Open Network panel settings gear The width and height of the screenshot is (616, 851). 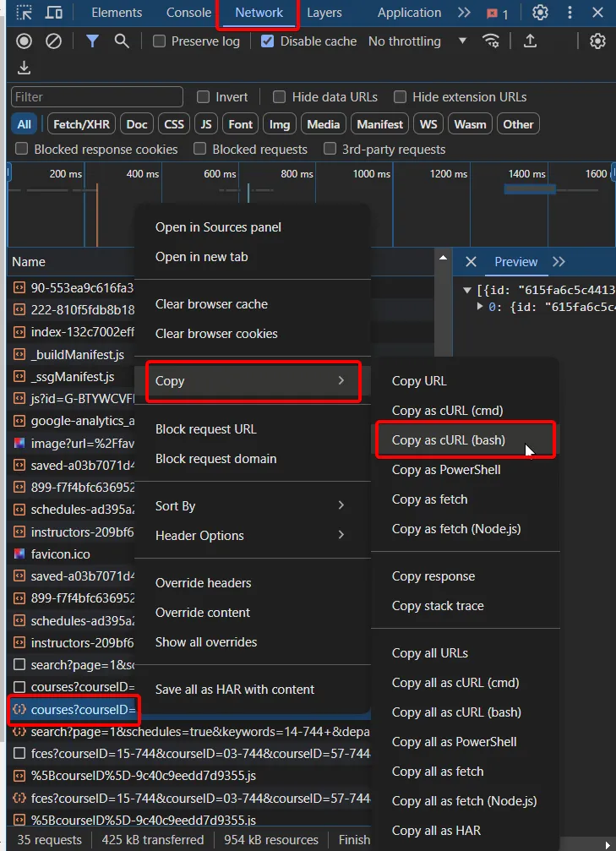pyautogui.click(x=597, y=41)
